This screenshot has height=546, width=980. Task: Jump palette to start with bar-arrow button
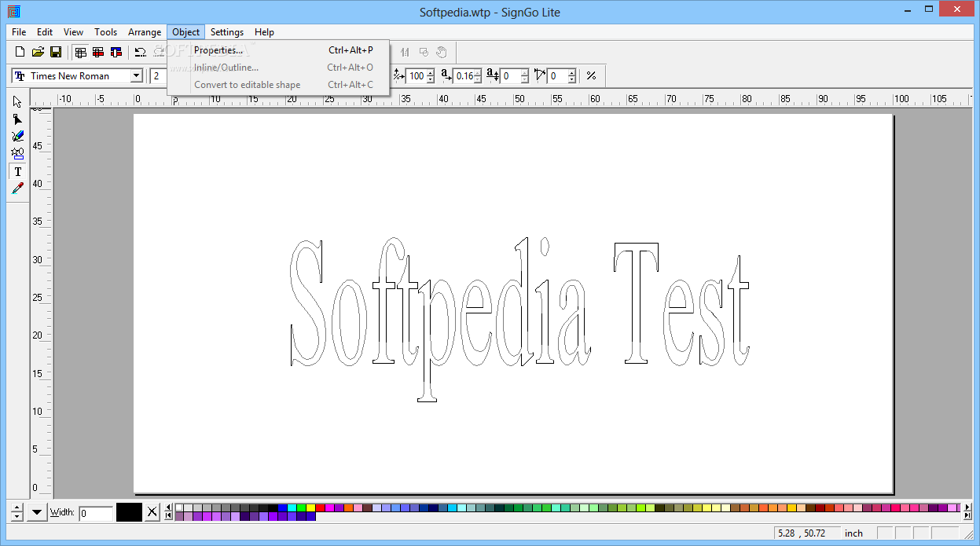tap(168, 516)
